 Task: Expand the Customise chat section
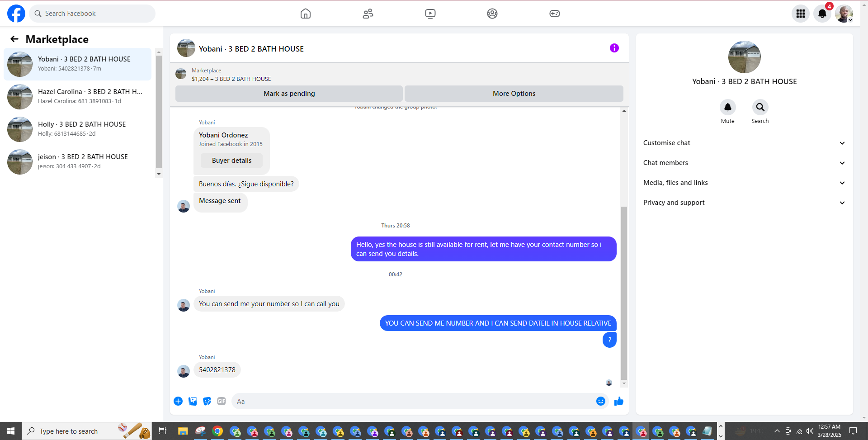(x=744, y=143)
